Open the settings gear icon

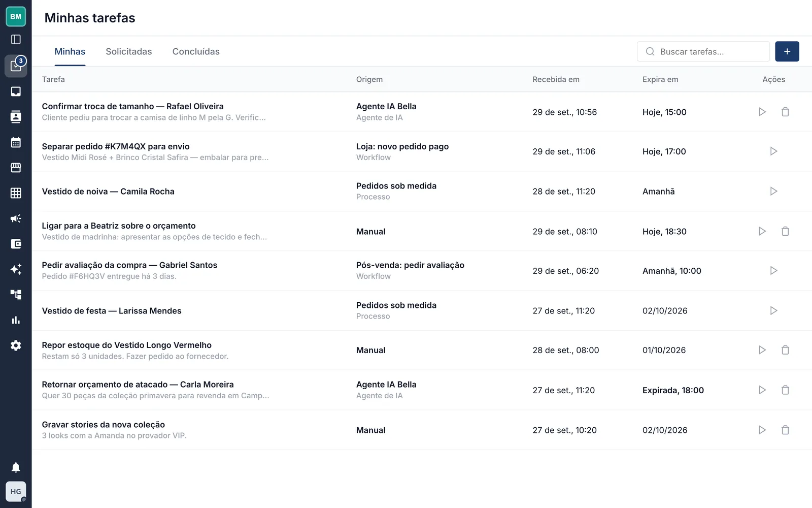[16, 345]
